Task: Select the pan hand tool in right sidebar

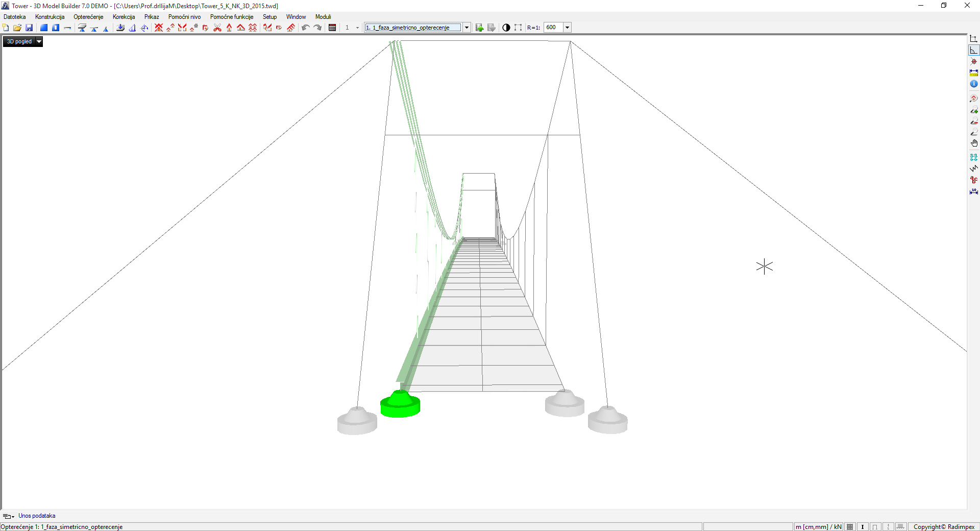Action: tap(974, 143)
